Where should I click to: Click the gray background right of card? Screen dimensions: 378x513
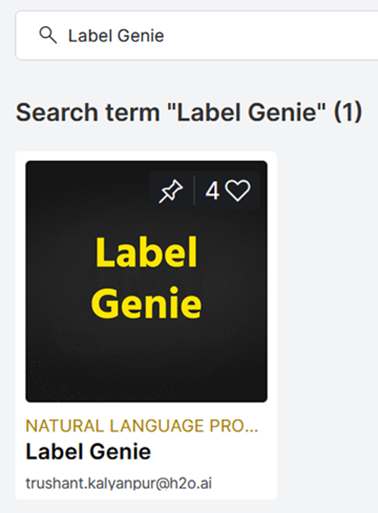coord(327,325)
